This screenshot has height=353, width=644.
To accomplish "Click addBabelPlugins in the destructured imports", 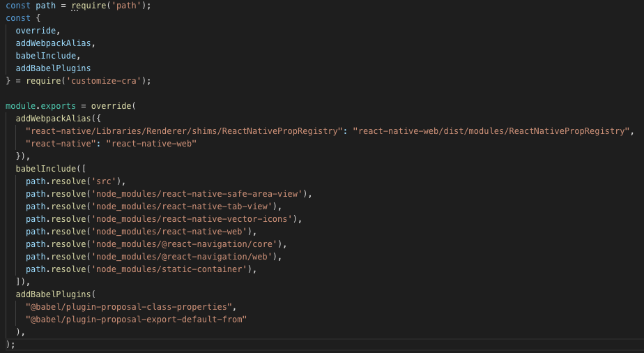I will pyautogui.click(x=54, y=68).
